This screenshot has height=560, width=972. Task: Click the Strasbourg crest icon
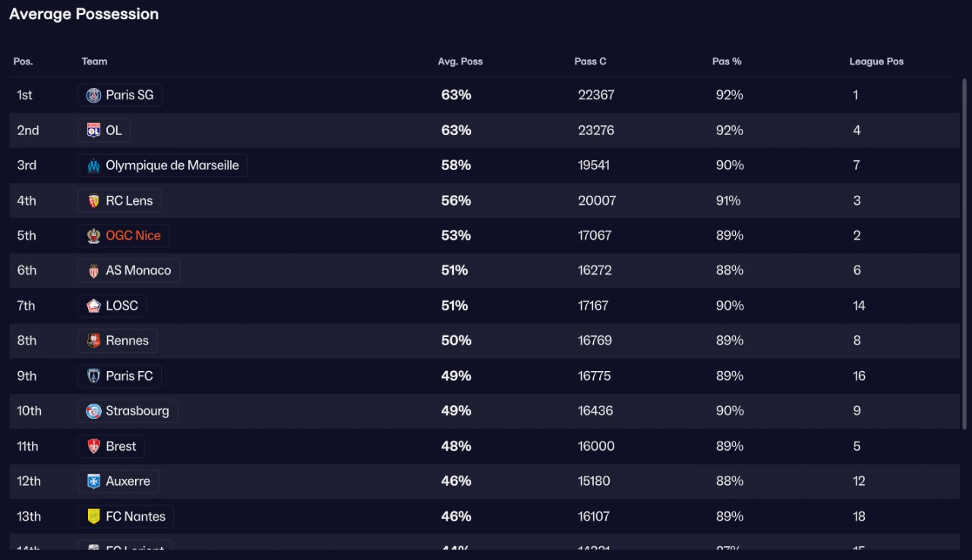click(93, 411)
